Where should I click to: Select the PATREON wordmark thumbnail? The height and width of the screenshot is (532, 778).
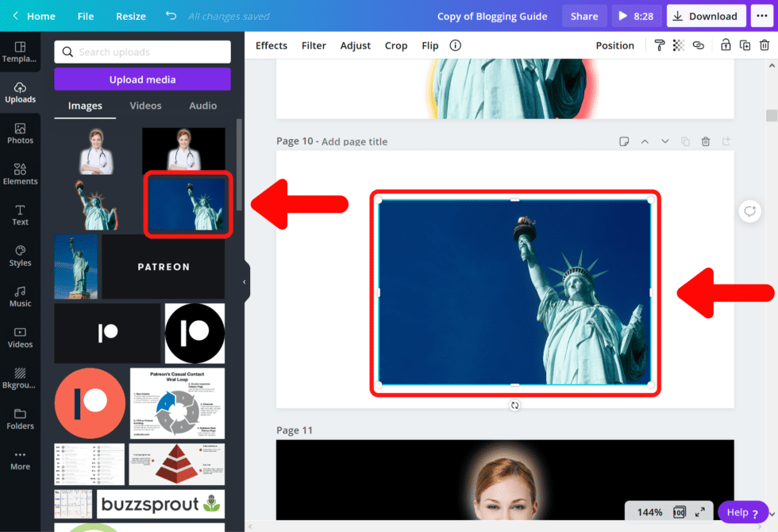(x=164, y=267)
